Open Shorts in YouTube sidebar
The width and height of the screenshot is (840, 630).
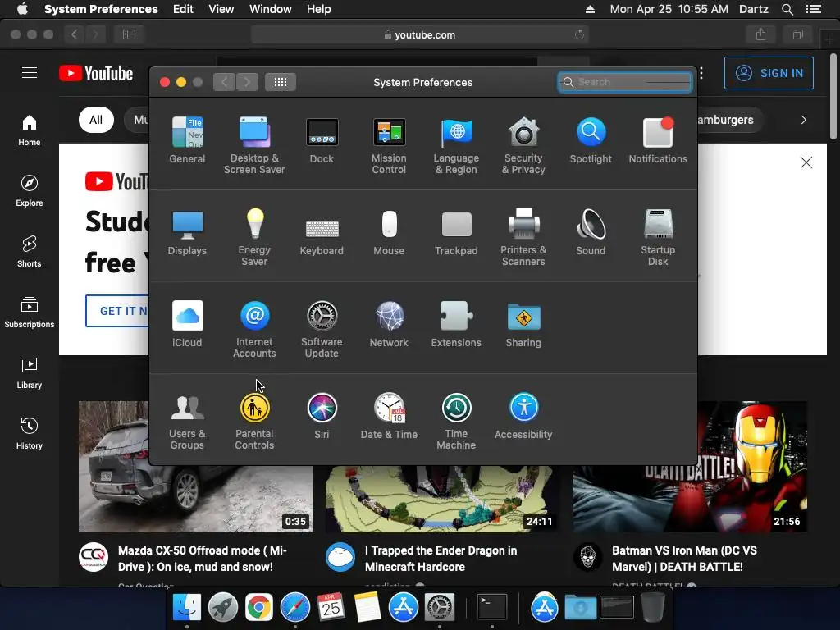(30, 251)
